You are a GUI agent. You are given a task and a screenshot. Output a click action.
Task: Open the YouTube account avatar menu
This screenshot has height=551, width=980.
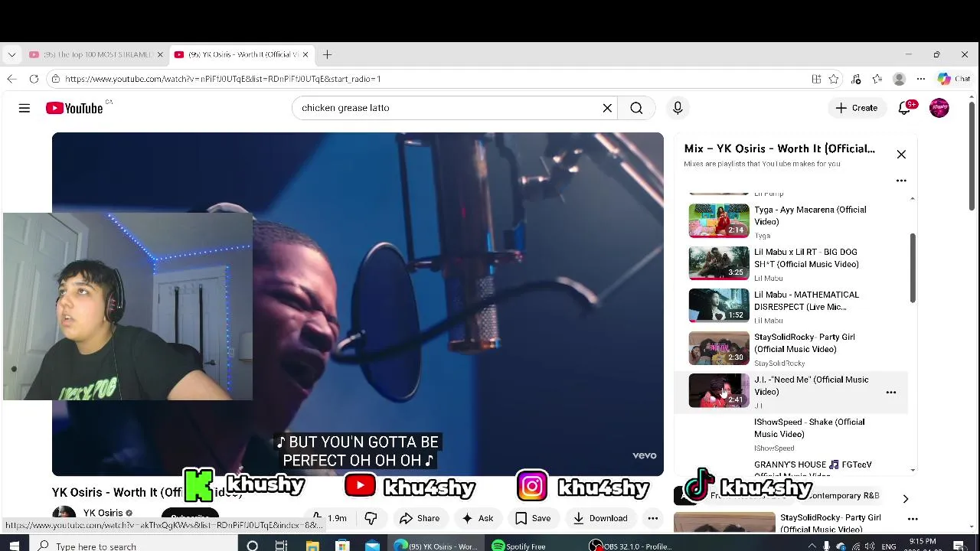click(x=939, y=108)
